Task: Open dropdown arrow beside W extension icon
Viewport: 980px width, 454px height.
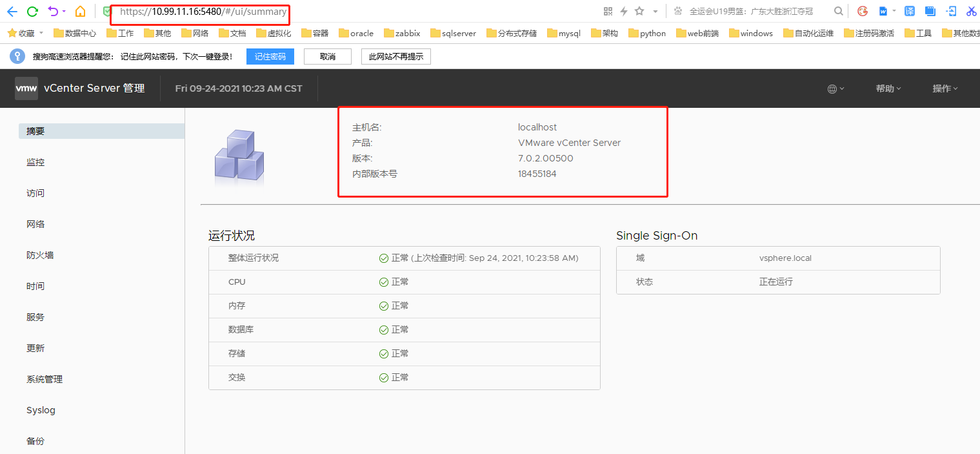Action: tap(894, 11)
